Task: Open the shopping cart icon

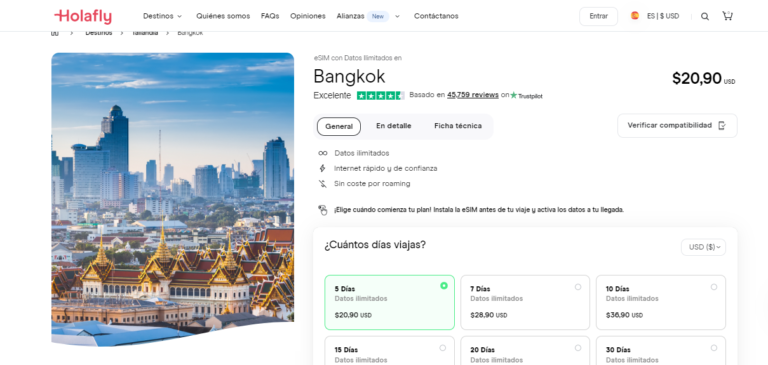Action: click(727, 16)
